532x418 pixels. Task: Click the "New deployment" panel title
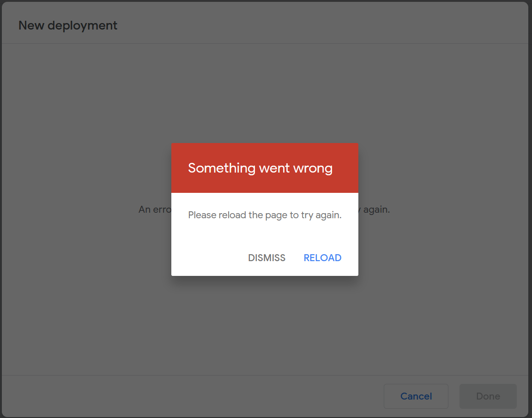(x=68, y=25)
